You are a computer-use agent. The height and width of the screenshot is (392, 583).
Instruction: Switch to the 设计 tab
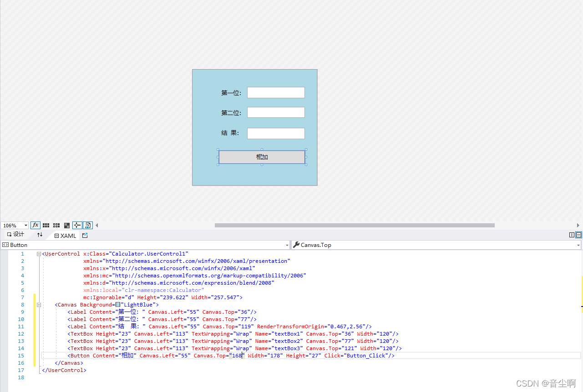tap(15, 235)
